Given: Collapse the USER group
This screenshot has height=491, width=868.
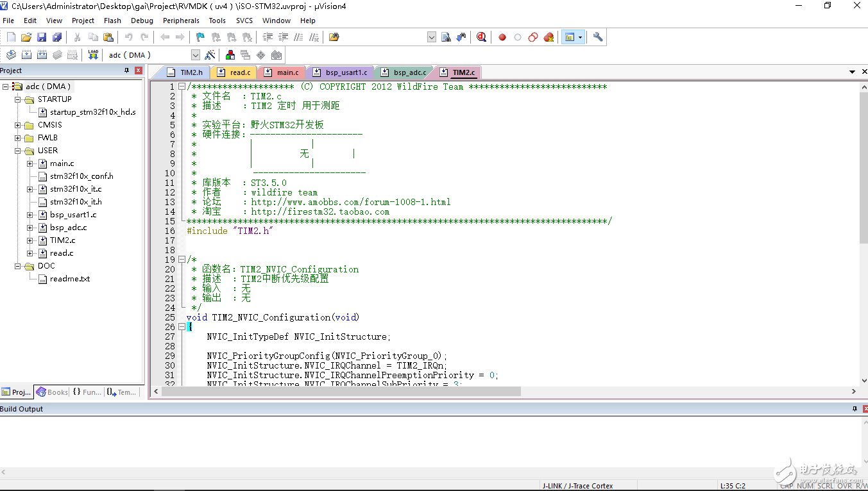Looking at the screenshot, I should pos(18,151).
